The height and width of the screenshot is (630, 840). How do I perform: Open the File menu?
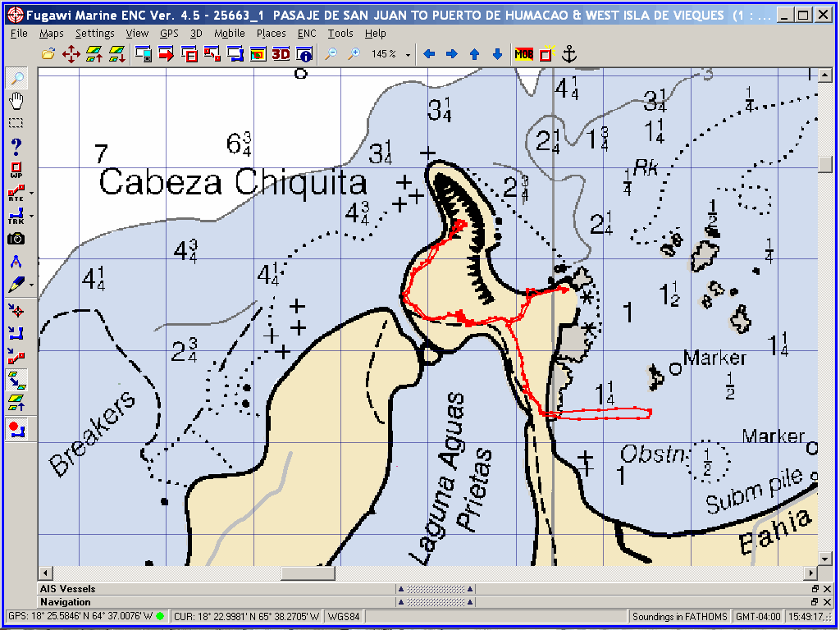tap(19, 33)
